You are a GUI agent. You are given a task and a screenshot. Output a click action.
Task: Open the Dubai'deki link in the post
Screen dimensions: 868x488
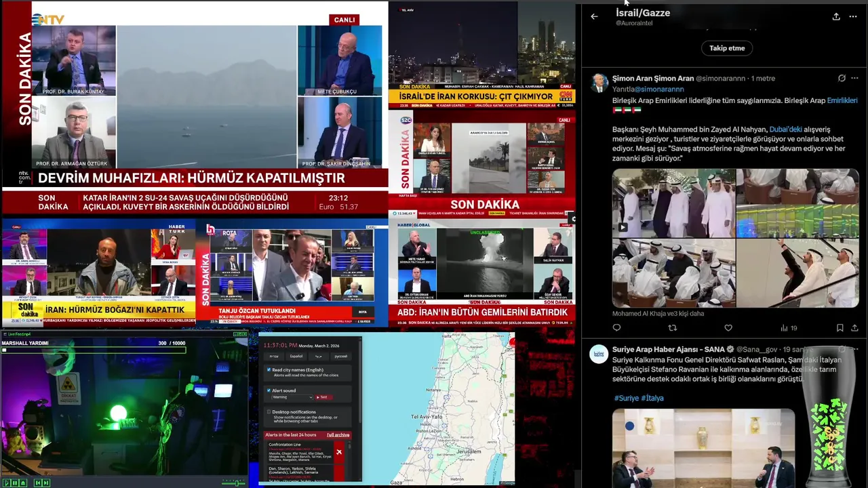[x=786, y=129]
